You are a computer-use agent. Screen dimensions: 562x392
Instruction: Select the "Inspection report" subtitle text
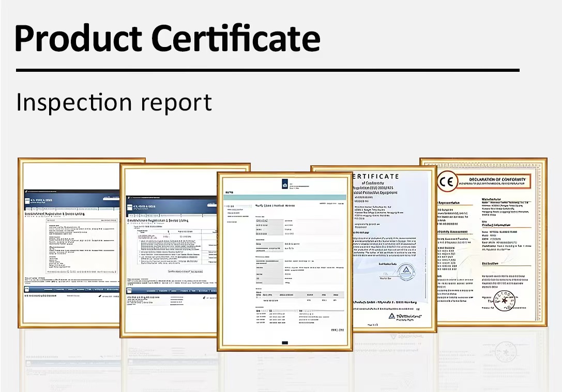pos(114,102)
